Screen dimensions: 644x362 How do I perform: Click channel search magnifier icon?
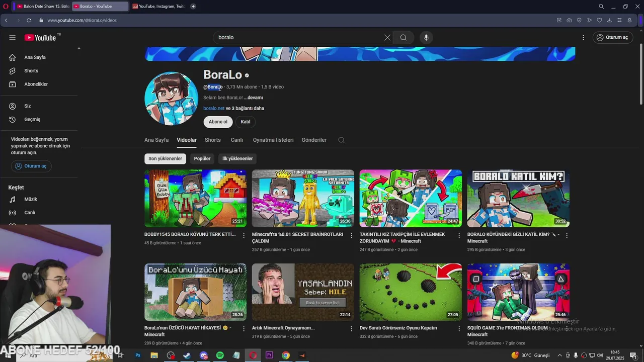tap(341, 140)
